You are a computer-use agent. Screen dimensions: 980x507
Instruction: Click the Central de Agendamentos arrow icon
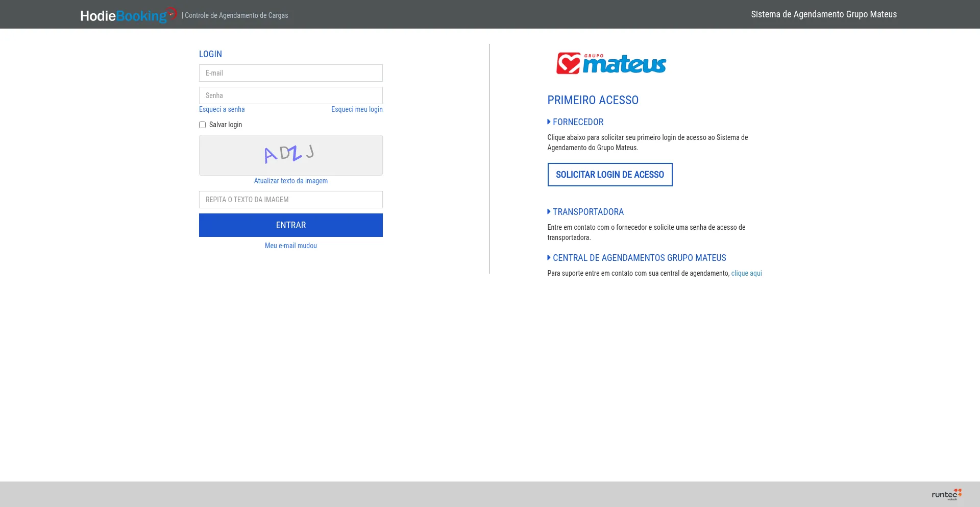click(x=549, y=257)
